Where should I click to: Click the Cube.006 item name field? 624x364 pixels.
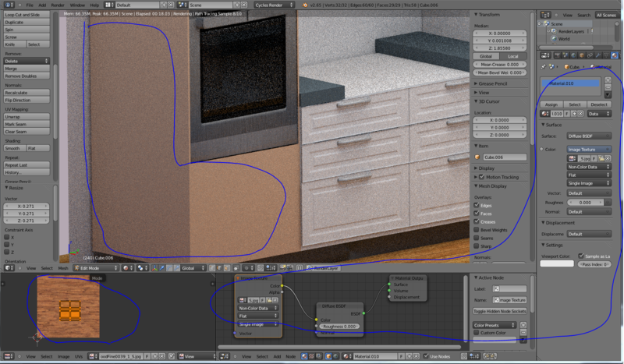[505, 157]
